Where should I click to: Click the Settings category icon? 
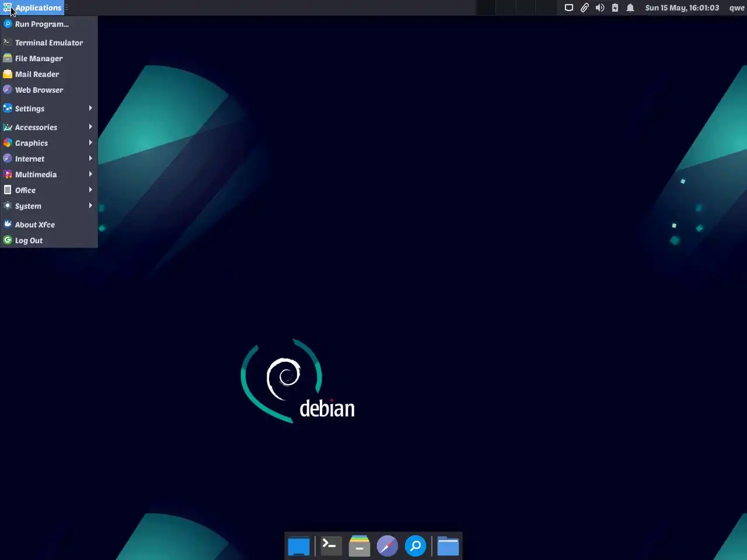coord(8,108)
